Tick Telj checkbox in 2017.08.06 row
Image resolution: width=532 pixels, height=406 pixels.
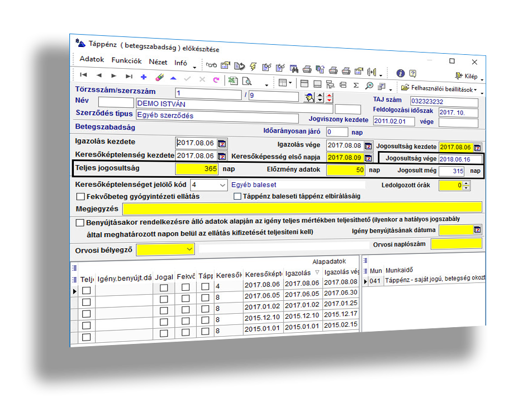pos(87,291)
